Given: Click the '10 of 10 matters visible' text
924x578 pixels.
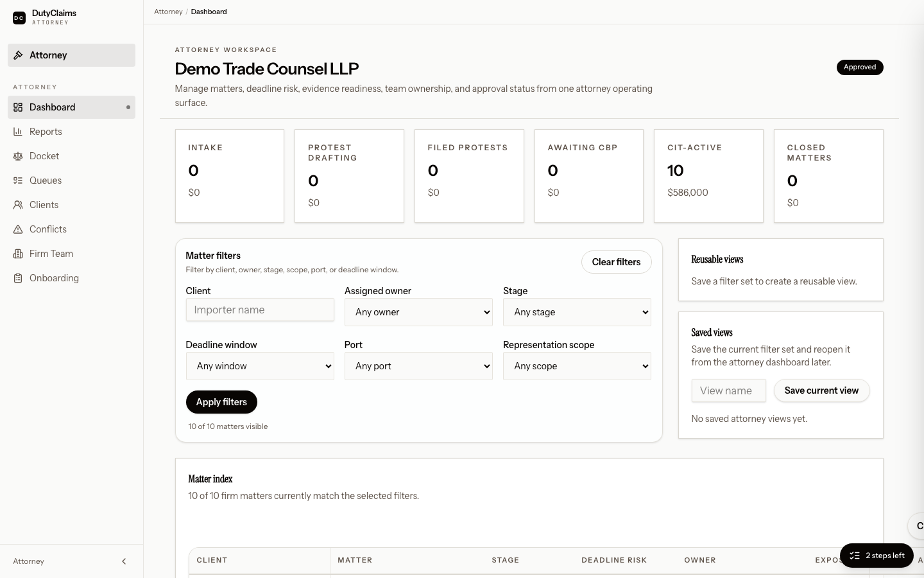Looking at the screenshot, I should point(228,426).
